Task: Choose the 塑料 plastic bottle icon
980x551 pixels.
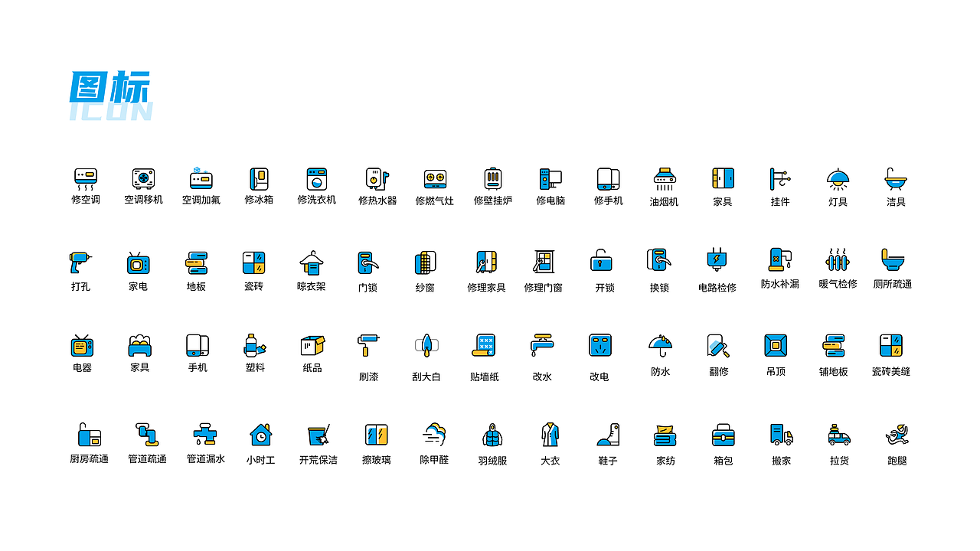Action: (x=255, y=345)
